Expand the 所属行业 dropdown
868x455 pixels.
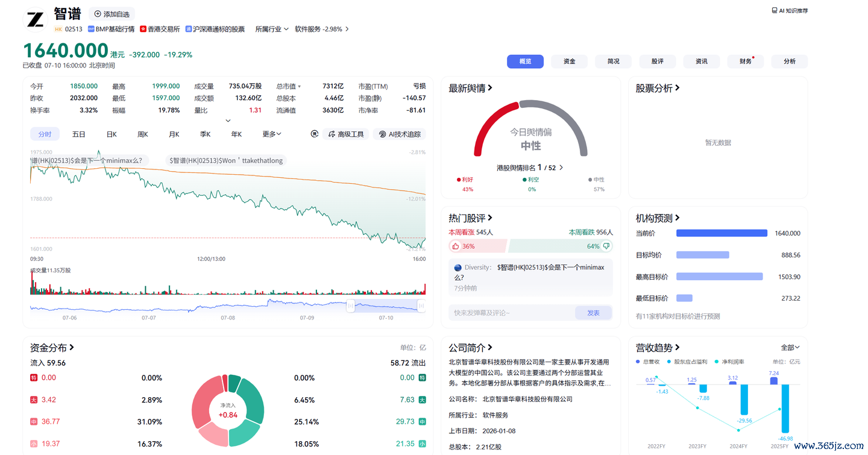point(272,29)
